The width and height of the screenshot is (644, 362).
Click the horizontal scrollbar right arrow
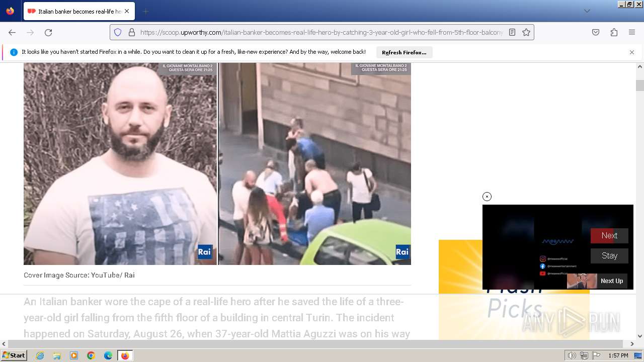click(x=632, y=344)
